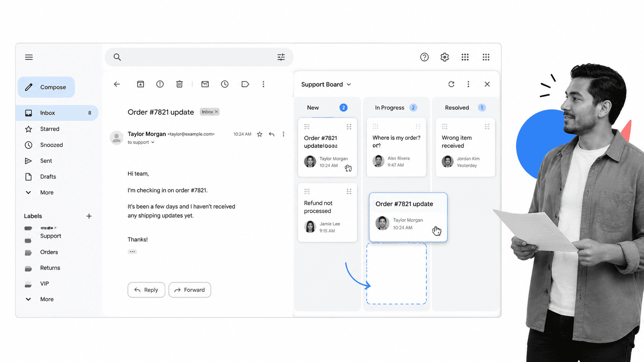Click the reply arrow icon in message header
Image resolution: width=644 pixels, height=362 pixels.
(x=272, y=134)
